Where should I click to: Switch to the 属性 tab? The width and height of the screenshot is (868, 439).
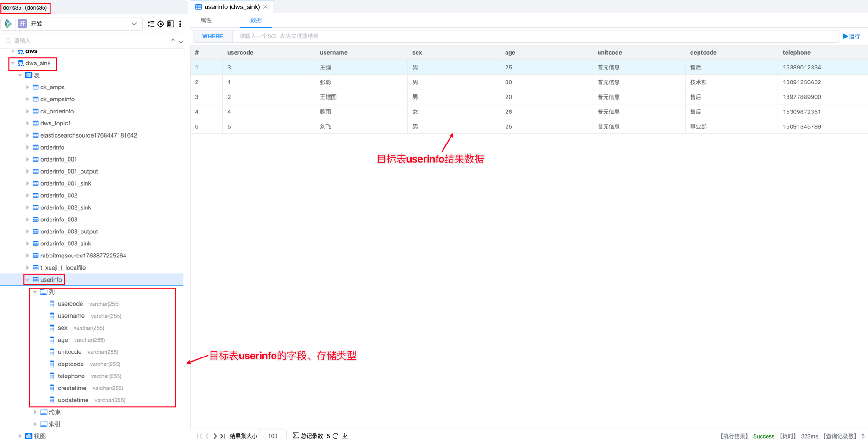[x=206, y=20]
